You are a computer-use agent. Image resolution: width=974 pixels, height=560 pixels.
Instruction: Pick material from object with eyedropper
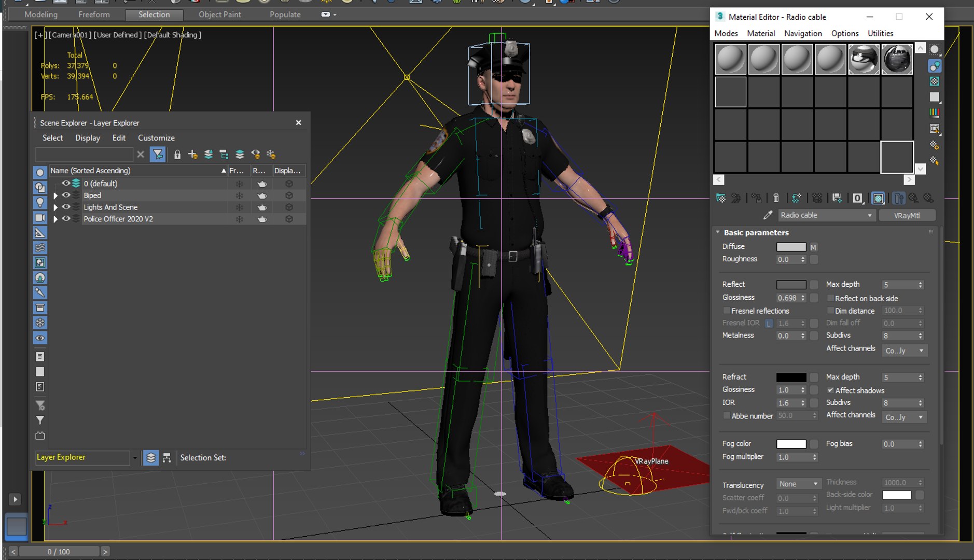coord(768,215)
